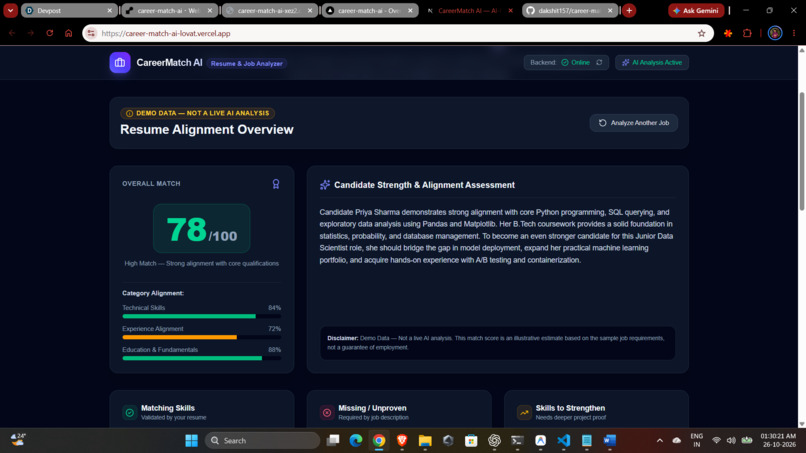Click the Resume & Job Analyzer badge

(x=247, y=63)
